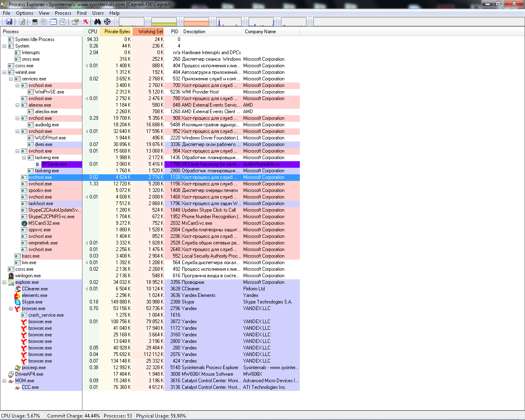
Task: Open System Information from the toolbar icon
Action: click(35, 21)
